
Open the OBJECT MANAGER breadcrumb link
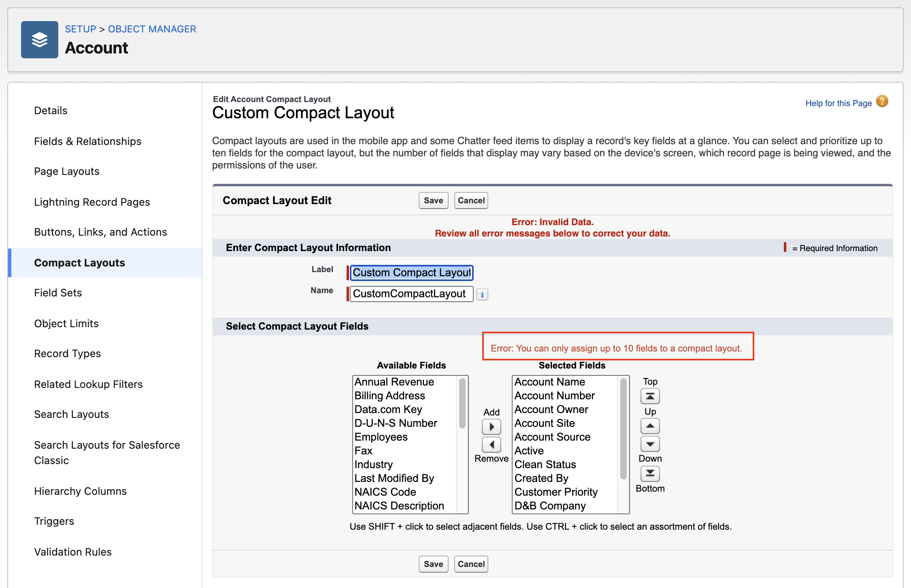coord(152,29)
